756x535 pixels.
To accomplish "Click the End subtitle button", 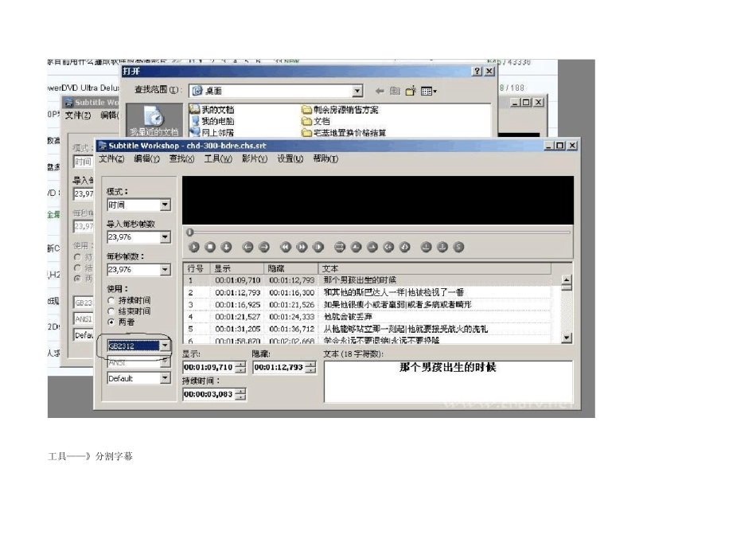I will [x=405, y=247].
